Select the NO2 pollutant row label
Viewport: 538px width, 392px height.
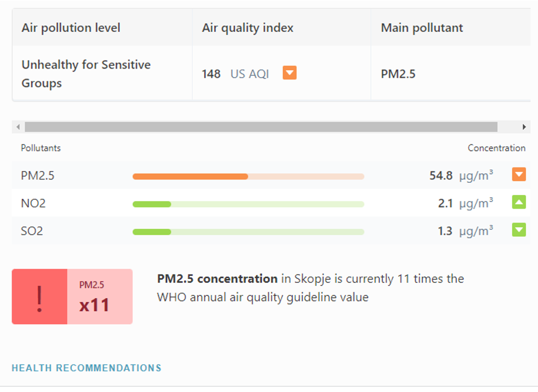(33, 204)
